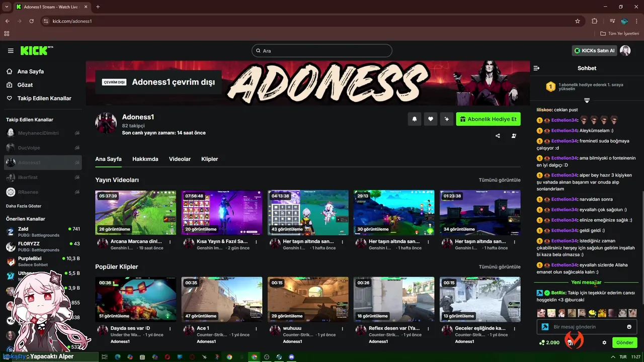This screenshot has height=362, width=644.
Task: Switch to Videolar tab
Action: [180, 159]
